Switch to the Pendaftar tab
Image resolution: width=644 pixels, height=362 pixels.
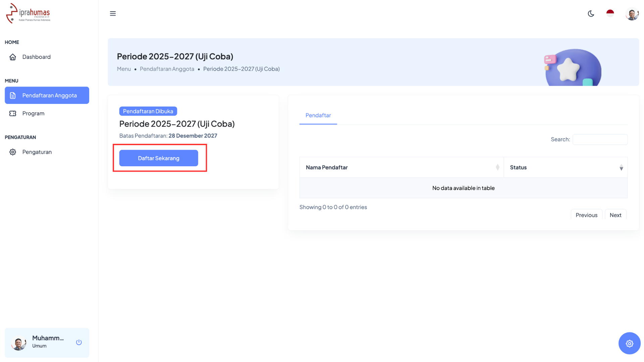point(318,115)
